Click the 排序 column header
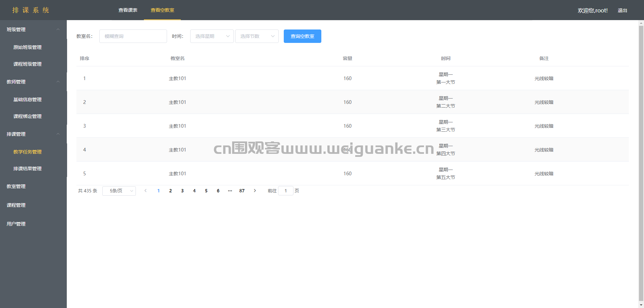 point(85,58)
